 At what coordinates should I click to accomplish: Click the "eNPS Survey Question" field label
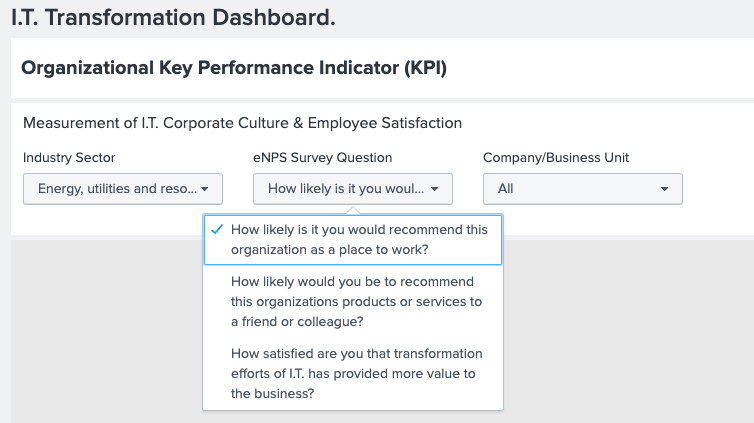(x=322, y=158)
